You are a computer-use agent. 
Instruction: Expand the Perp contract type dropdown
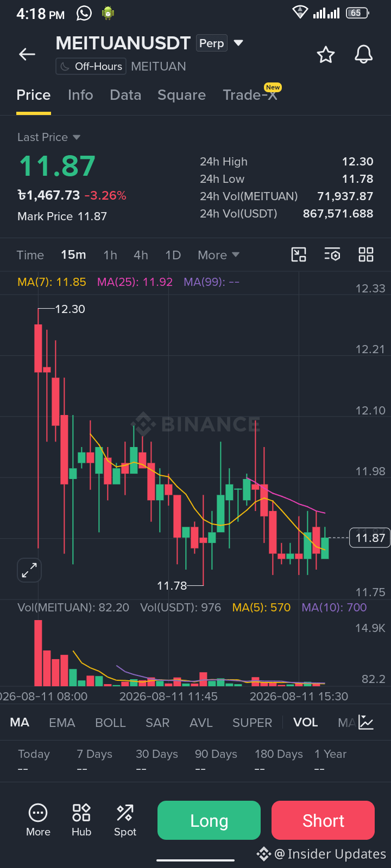[x=238, y=43]
